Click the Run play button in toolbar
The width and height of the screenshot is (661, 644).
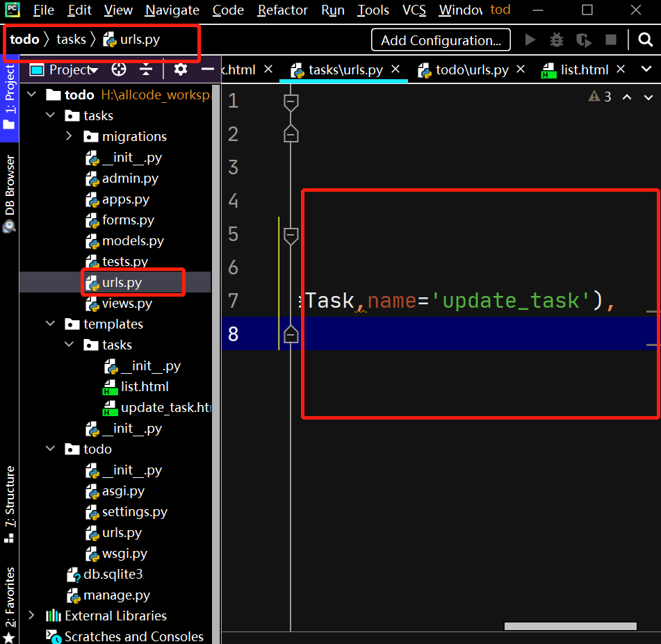530,40
